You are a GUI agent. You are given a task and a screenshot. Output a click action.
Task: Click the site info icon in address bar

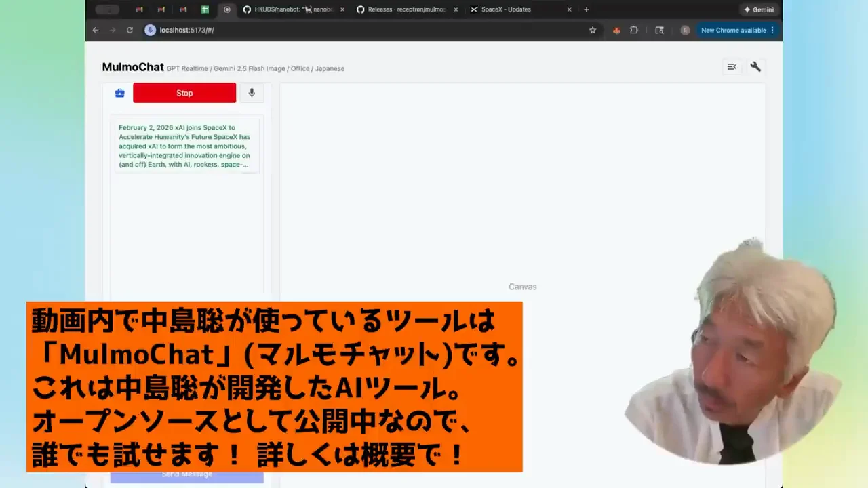click(151, 30)
